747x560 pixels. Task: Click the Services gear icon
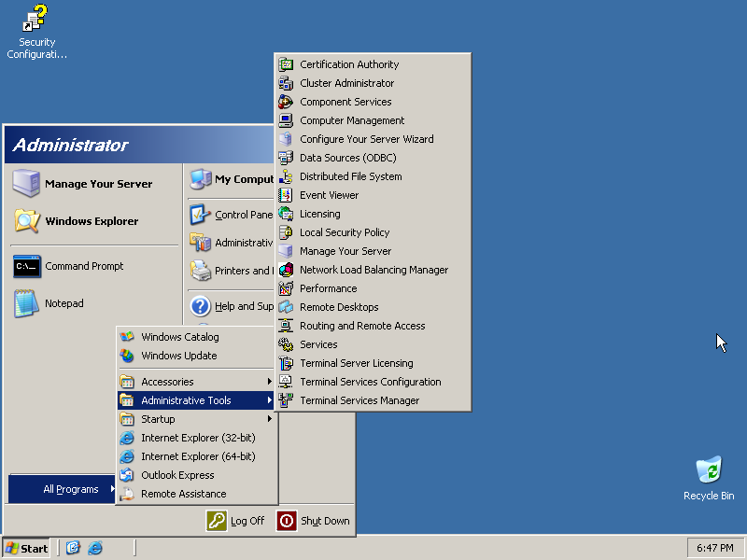(x=286, y=344)
